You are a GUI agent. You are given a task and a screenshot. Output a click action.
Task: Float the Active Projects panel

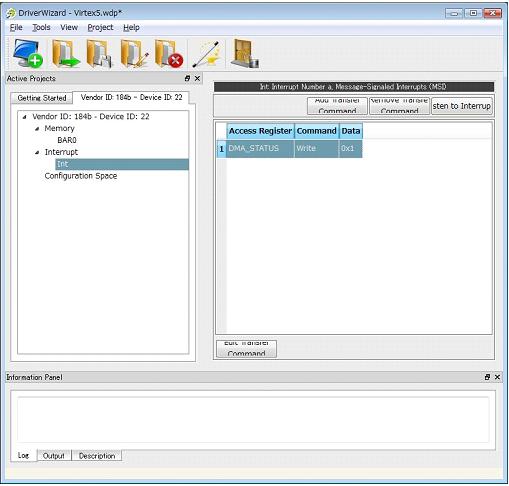pos(187,78)
